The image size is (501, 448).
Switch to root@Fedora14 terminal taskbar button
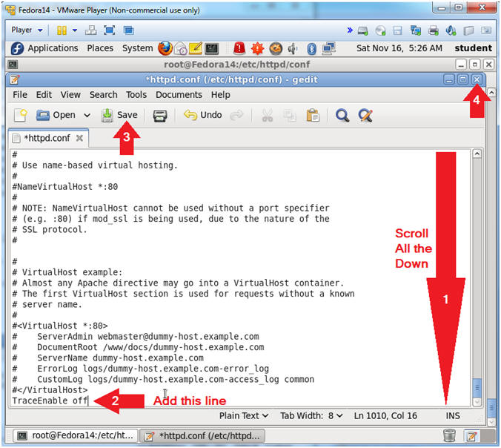point(76,435)
